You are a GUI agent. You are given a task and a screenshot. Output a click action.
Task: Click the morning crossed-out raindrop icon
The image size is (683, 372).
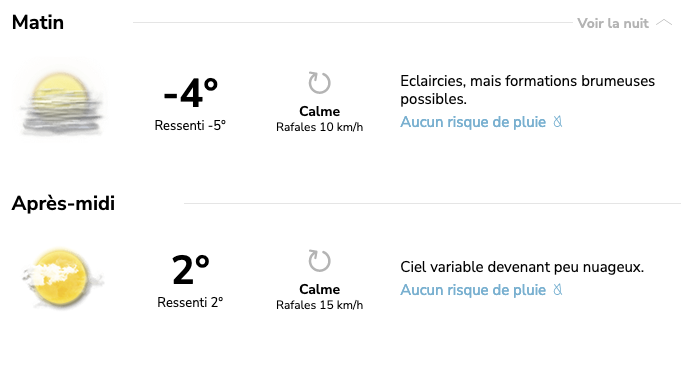click(x=558, y=122)
